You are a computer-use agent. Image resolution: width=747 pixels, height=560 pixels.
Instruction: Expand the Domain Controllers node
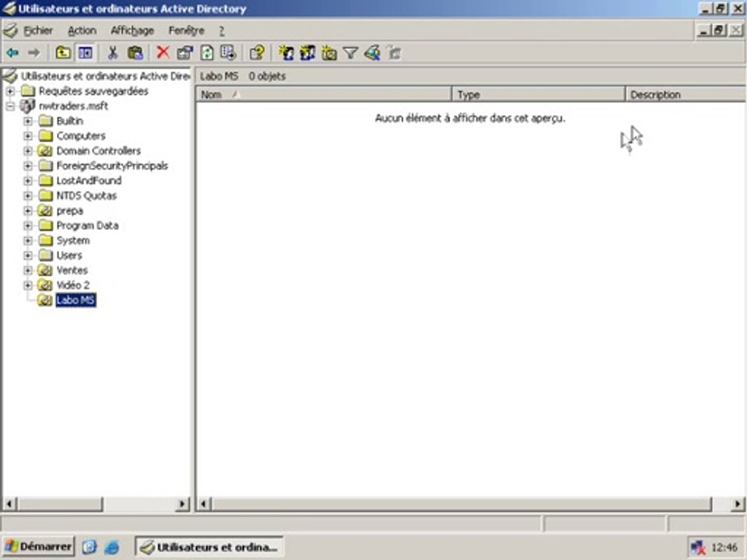[x=28, y=151]
